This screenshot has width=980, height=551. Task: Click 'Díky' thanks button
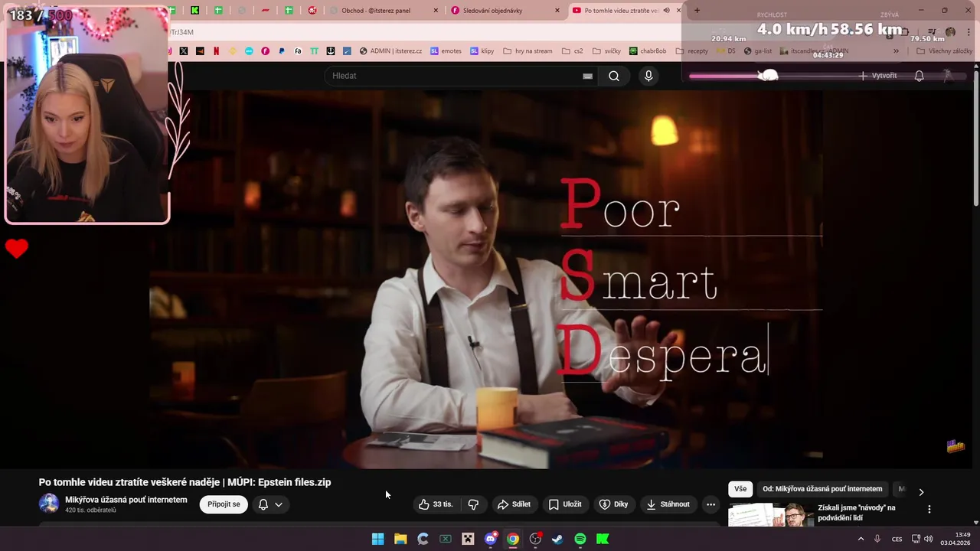[613, 504]
